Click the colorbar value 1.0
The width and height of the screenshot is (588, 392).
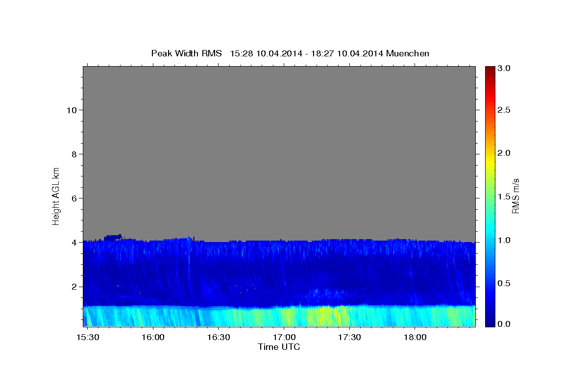click(x=504, y=240)
